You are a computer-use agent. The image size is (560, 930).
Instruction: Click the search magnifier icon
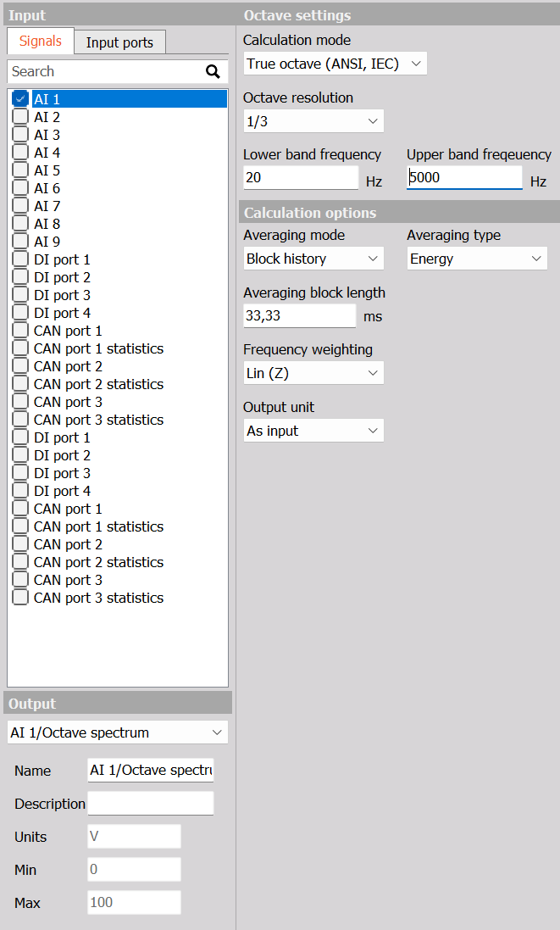pyautogui.click(x=213, y=72)
